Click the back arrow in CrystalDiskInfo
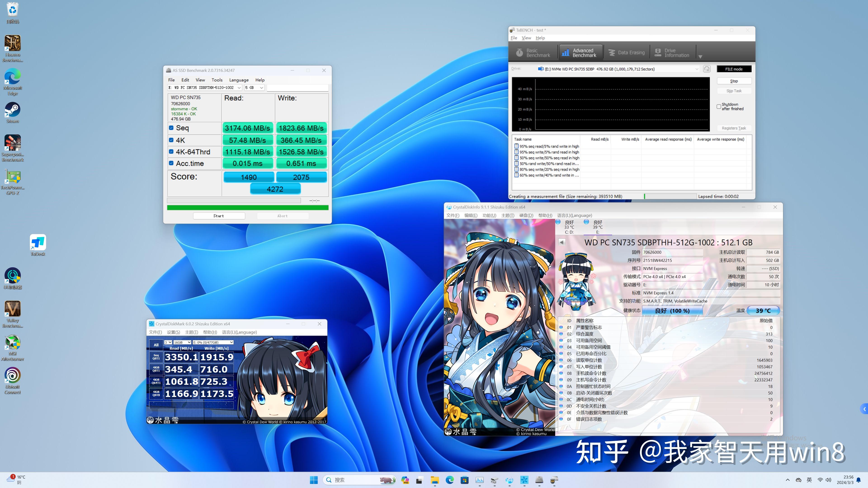 (x=561, y=242)
